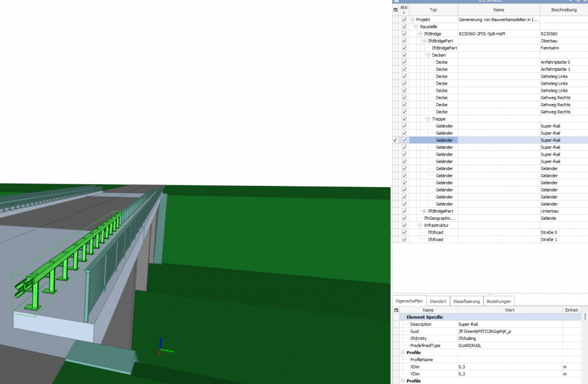Toggle the Aktiv checkbox of the Unterbau row
The height and width of the screenshot is (384, 588).
[x=404, y=211]
